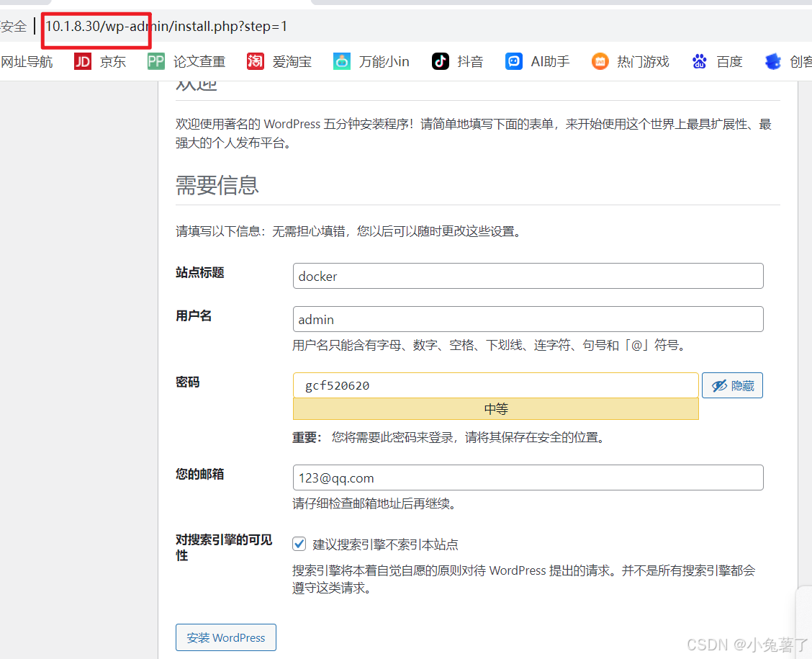Click the 请仔细检查邮箱地址后再继续 hint text

pyautogui.click(x=374, y=503)
